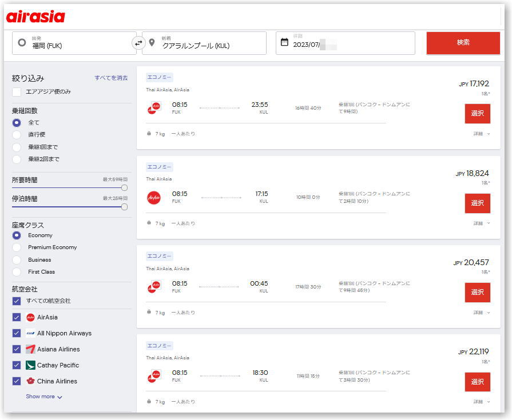Viewport: 512px width, 420px height.
Task: Uncheck All Nippon Airways checkbox
Action: pos(17,333)
